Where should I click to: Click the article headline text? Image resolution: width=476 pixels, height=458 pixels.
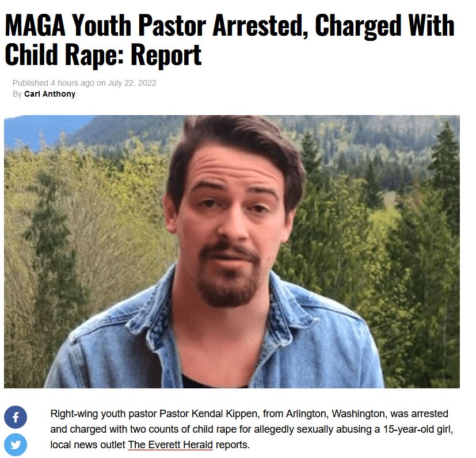click(x=230, y=40)
